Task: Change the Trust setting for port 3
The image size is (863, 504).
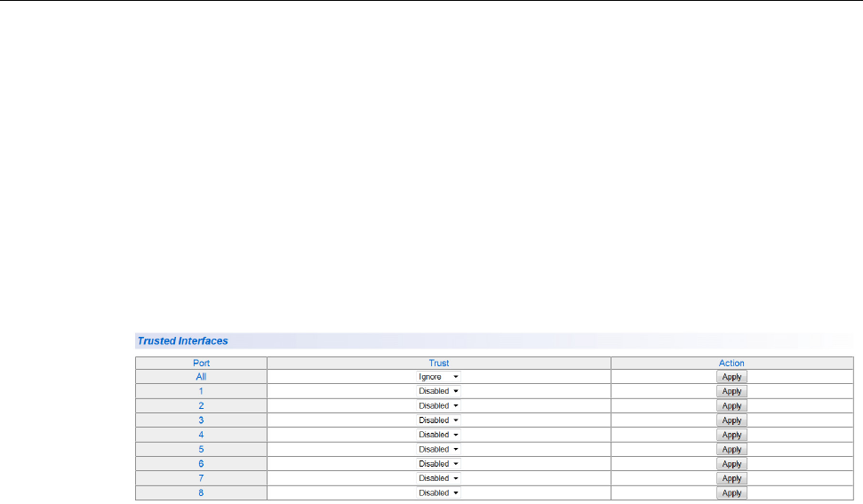Action: [x=438, y=420]
